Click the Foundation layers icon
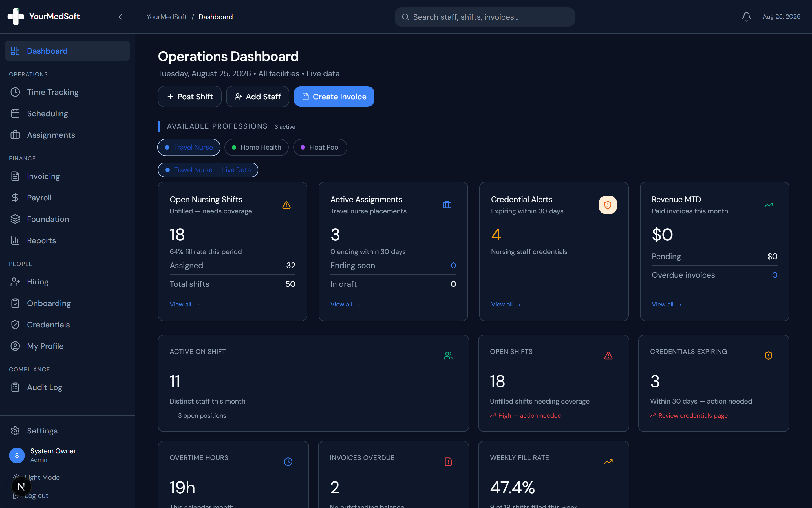The image size is (812, 508). tap(15, 219)
